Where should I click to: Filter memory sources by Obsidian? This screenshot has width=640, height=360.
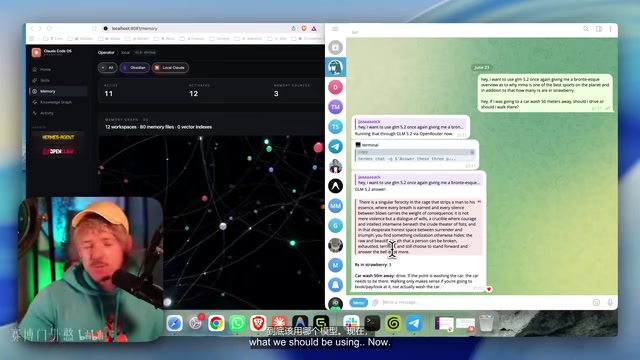coord(134,68)
